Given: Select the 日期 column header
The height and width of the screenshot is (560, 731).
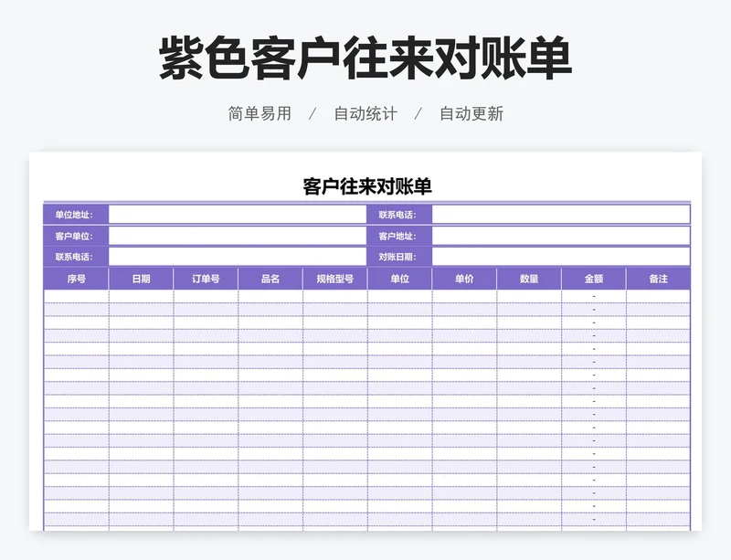Looking at the screenshot, I should click(141, 279).
